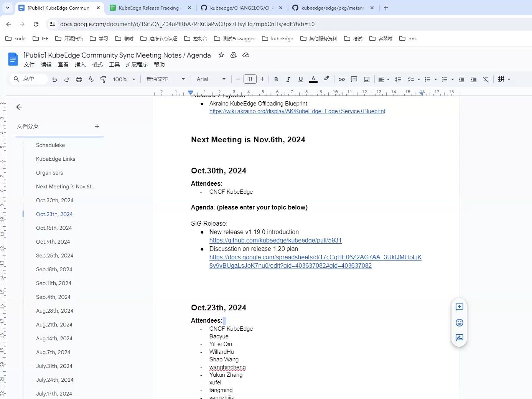Click the font size field showing 11
Viewport: 532px width, 399px height.
[x=250, y=79]
